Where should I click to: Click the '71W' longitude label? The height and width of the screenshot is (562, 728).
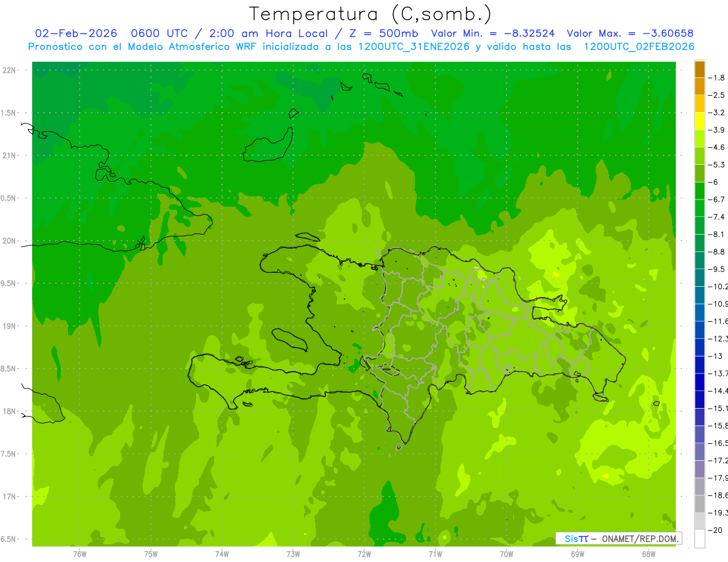tap(435, 554)
